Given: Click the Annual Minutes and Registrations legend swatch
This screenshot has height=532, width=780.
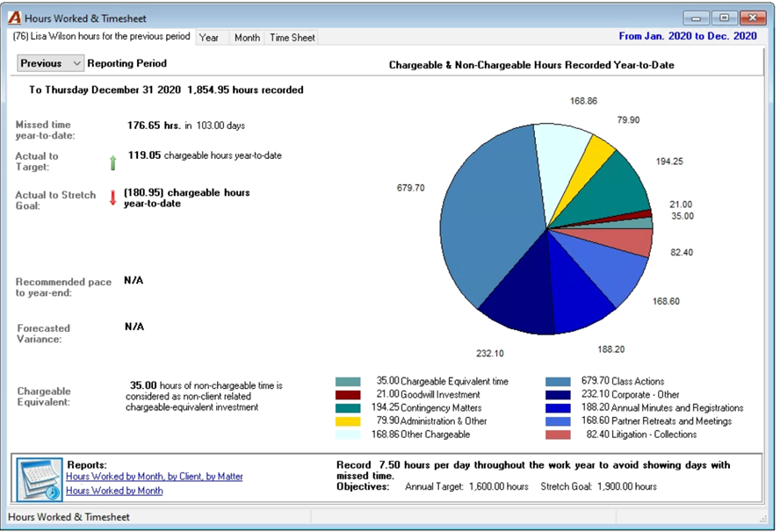Looking at the screenshot, I should coord(558,408).
